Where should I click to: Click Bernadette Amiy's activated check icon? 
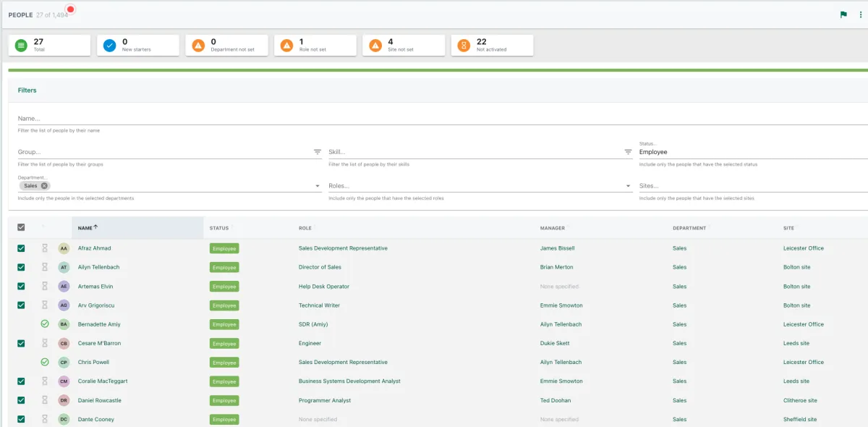tap(44, 324)
